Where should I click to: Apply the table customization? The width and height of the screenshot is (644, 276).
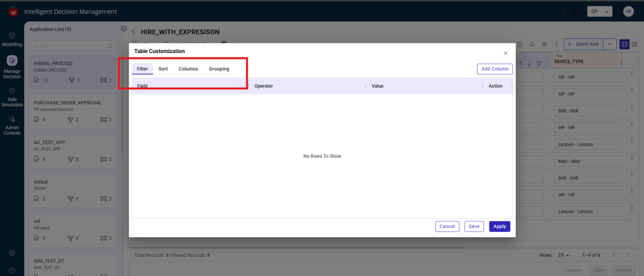point(500,226)
